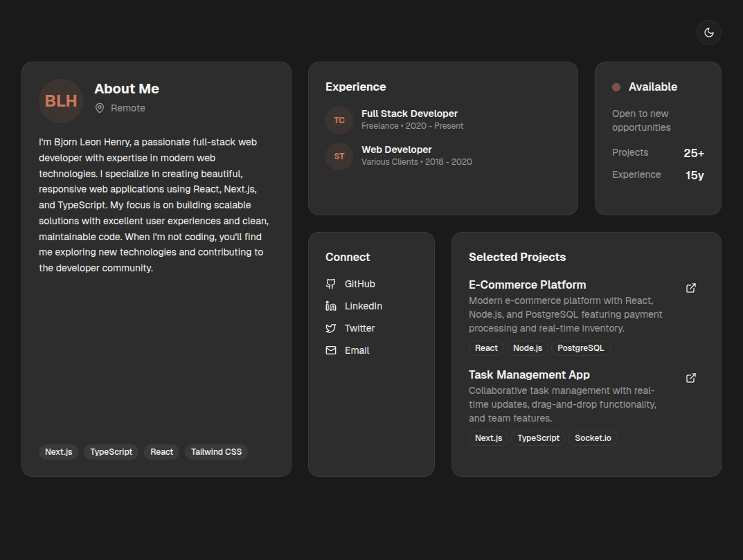Click the Available status indicator dot
This screenshot has width=743, height=560.
point(616,87)
